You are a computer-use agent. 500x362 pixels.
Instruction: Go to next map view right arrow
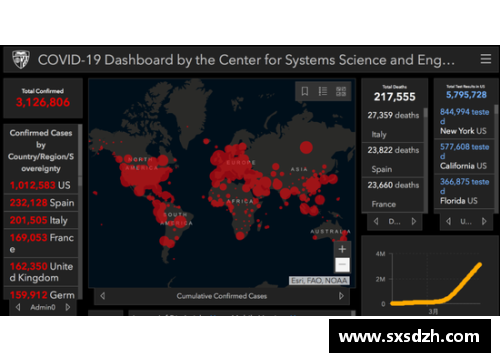[x=341, y=296]
